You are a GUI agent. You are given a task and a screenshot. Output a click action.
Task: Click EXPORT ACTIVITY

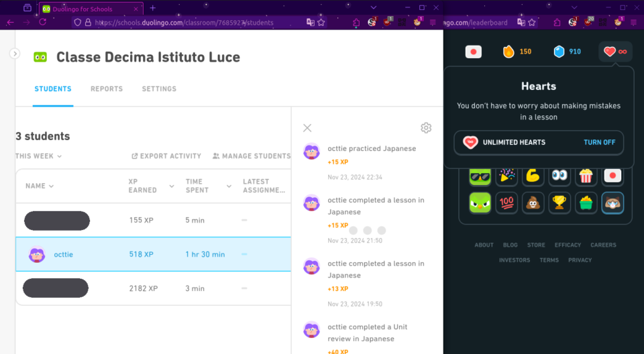tap(166, 156)
